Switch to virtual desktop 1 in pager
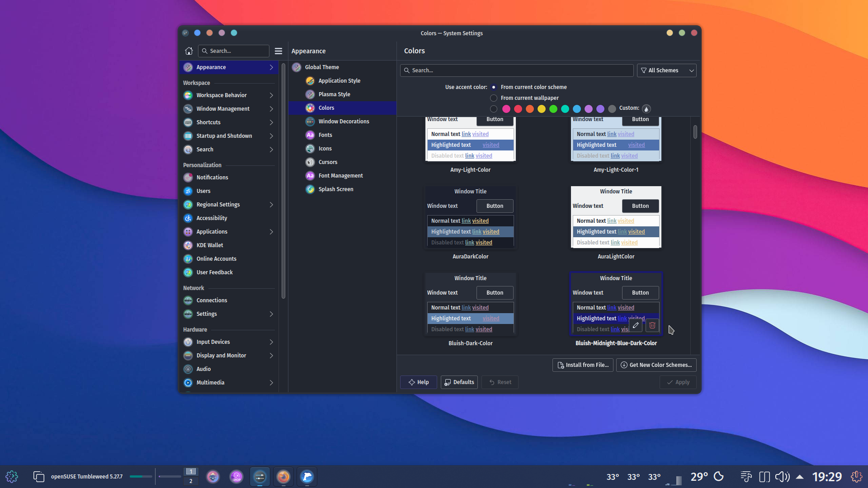The image size is (868, 488). (x=191, y=472)
